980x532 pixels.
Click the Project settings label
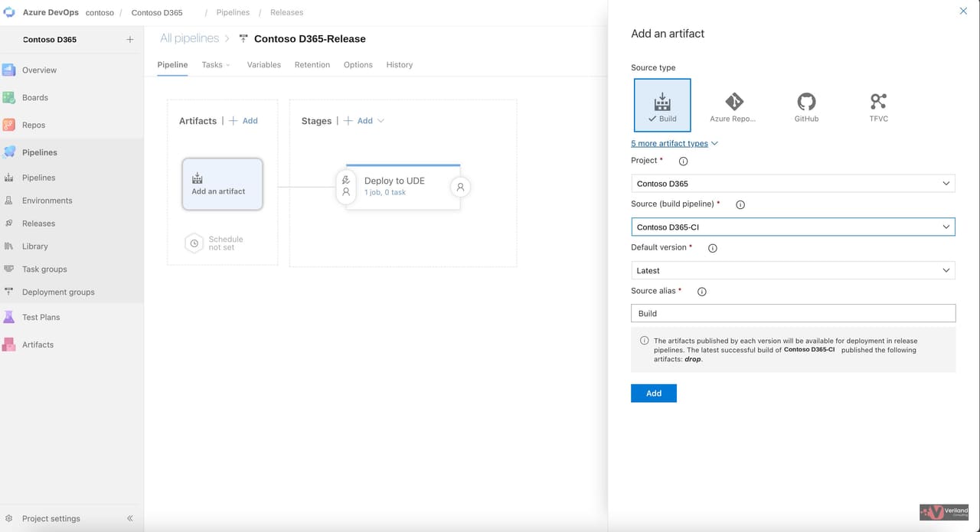coord(51,518)
